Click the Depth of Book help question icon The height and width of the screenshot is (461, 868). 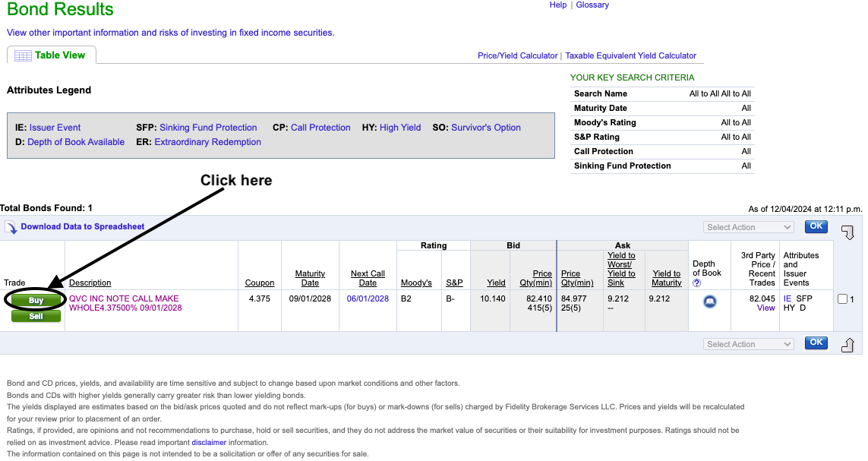click(x=696, y=283)
